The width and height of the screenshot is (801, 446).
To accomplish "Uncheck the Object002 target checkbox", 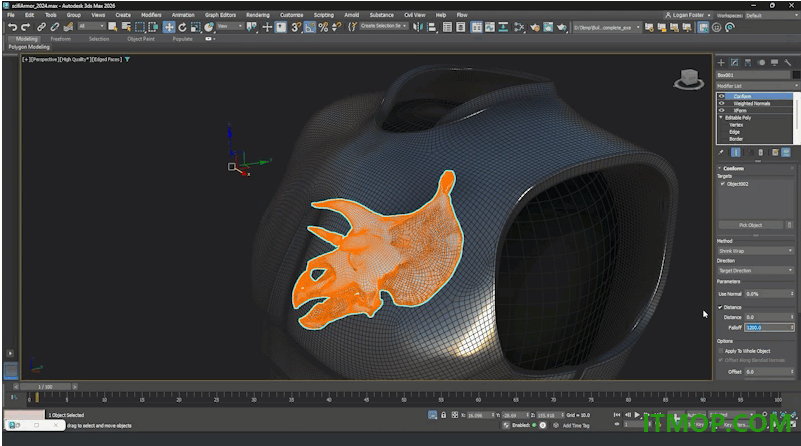I will (x=722, y=184).
